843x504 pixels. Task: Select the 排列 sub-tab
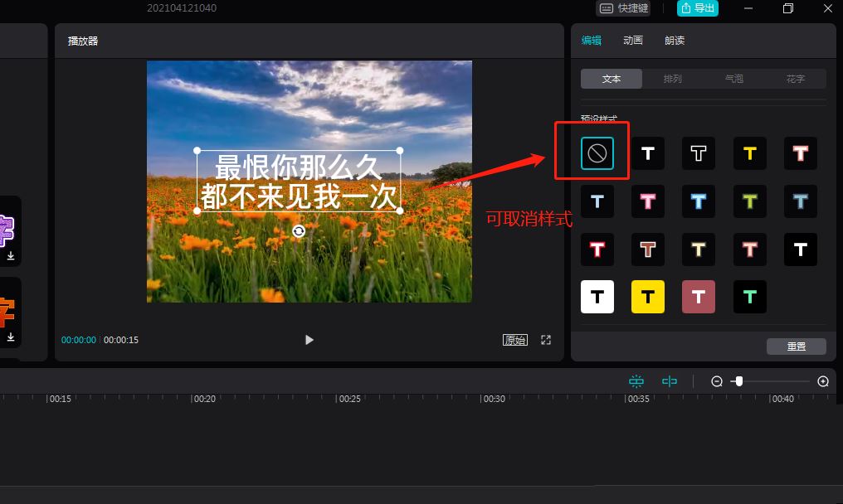coord(673,79)
